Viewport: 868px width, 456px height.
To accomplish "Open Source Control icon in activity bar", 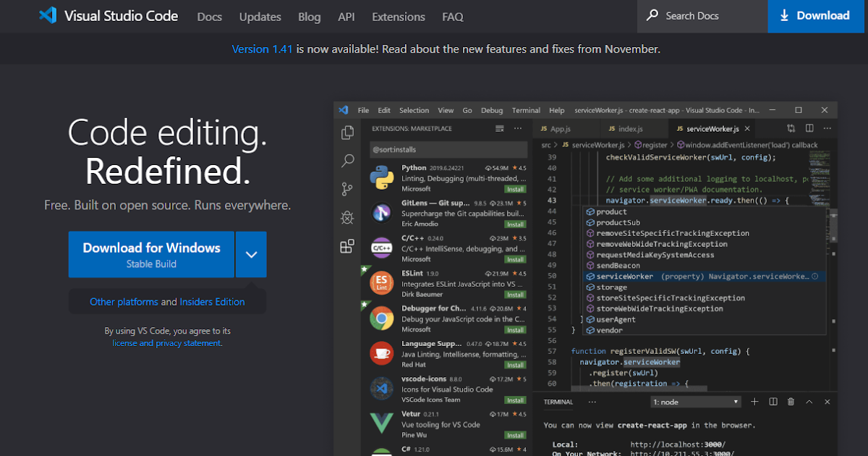I will pyautogui.click(x=348, y=190).
